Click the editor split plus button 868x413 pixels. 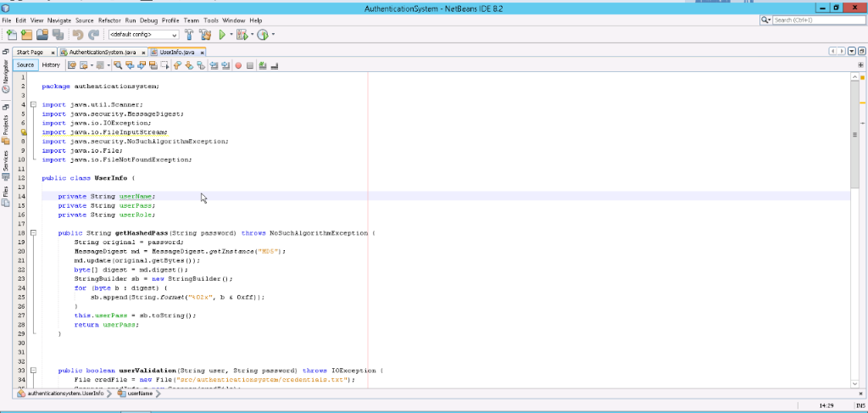click(861, 65)
